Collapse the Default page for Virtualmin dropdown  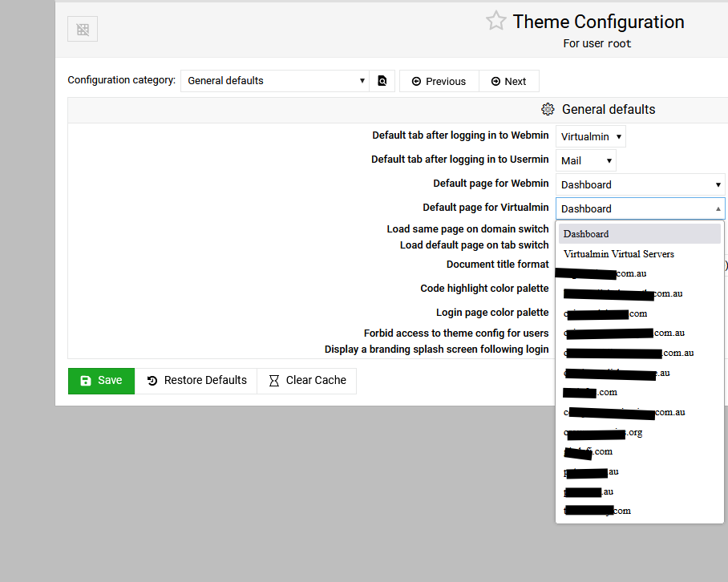click(641, 209)
